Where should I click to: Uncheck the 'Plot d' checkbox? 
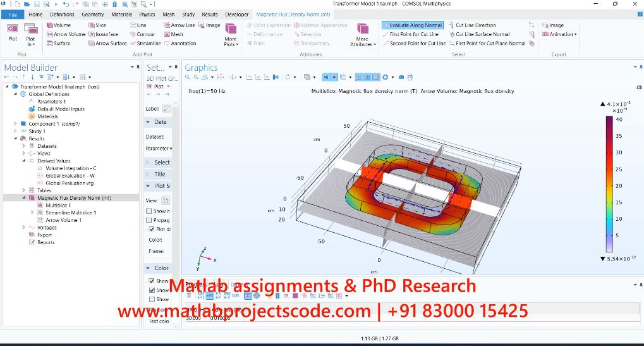[152, 229]
